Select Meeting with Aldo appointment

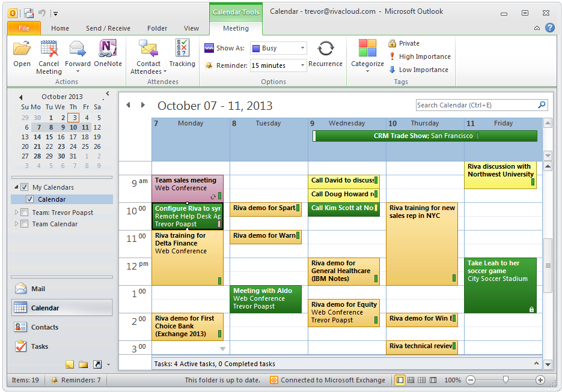266,299
